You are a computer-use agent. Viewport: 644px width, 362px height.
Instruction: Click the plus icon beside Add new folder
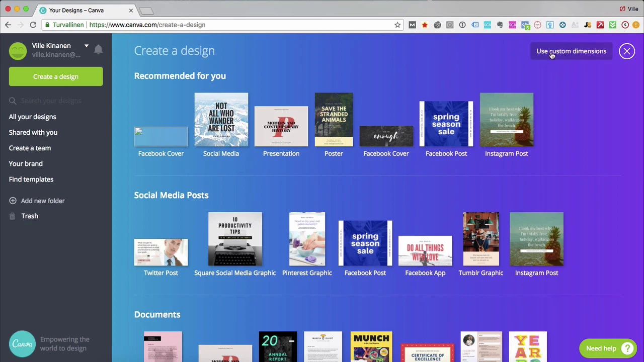pyautogui.click(x=13, y=201)
